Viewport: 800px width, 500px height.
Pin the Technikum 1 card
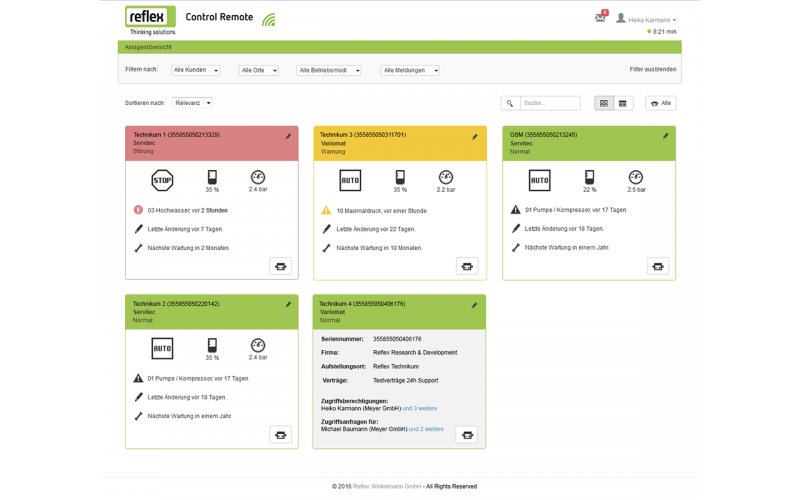[x=288, y=136]
